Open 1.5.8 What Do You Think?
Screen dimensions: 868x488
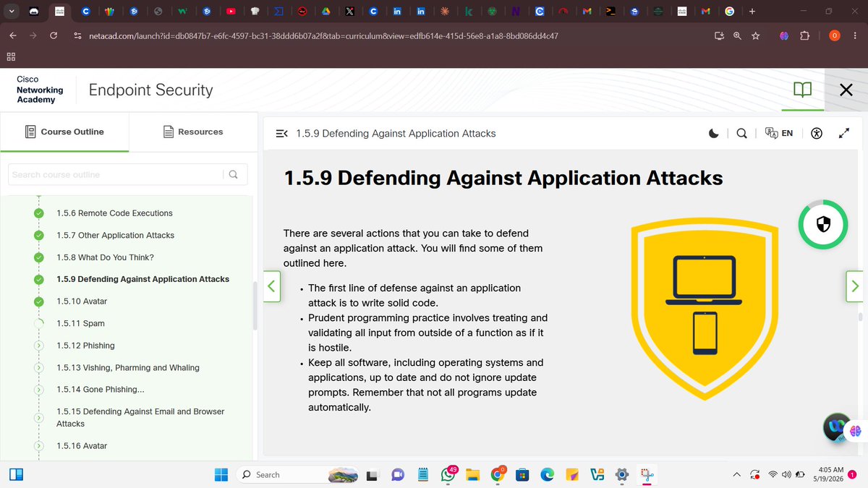[x=105, y=257]
